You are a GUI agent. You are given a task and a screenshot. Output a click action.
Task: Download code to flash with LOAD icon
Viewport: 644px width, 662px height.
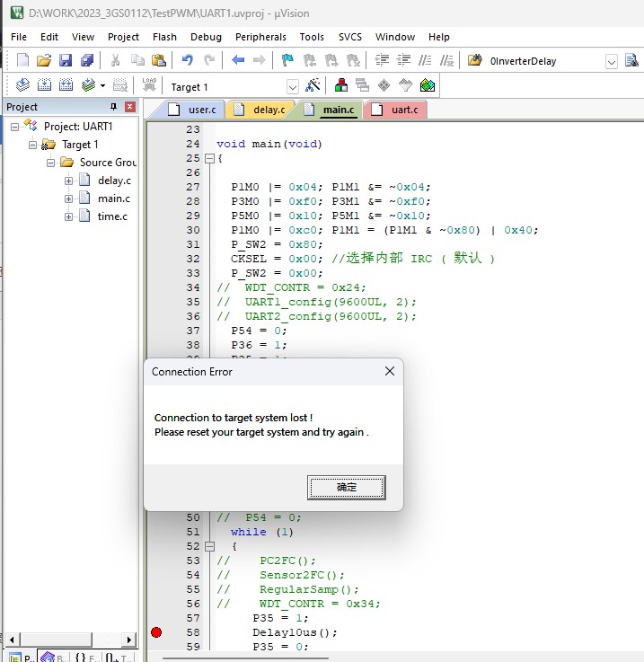(149, 85)
